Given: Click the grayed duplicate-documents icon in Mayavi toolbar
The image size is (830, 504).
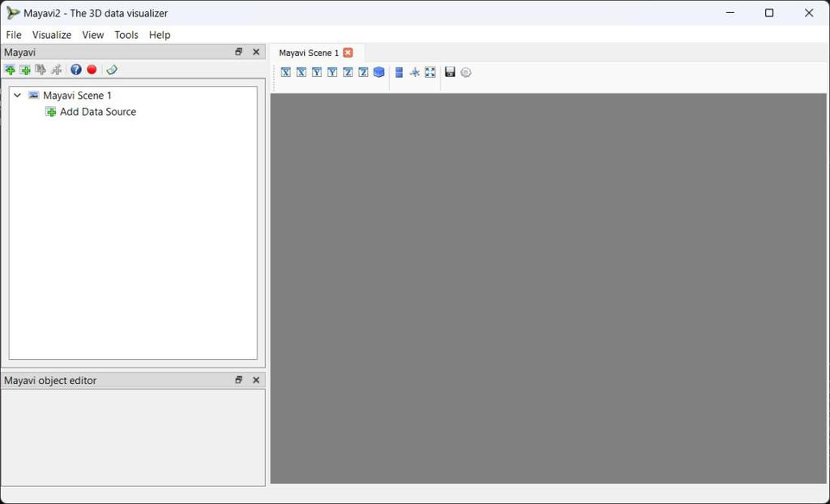Looking at the screenshot, I should pos(41,70).
